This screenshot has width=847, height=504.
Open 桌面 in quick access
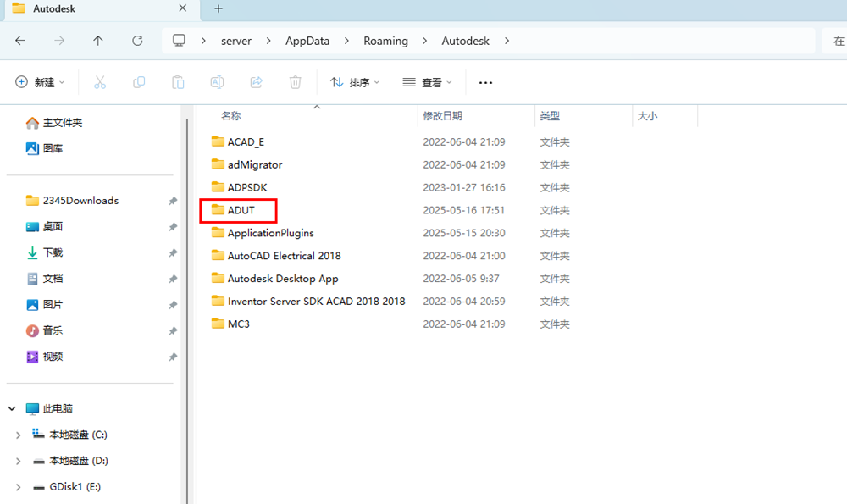point(45,226)
